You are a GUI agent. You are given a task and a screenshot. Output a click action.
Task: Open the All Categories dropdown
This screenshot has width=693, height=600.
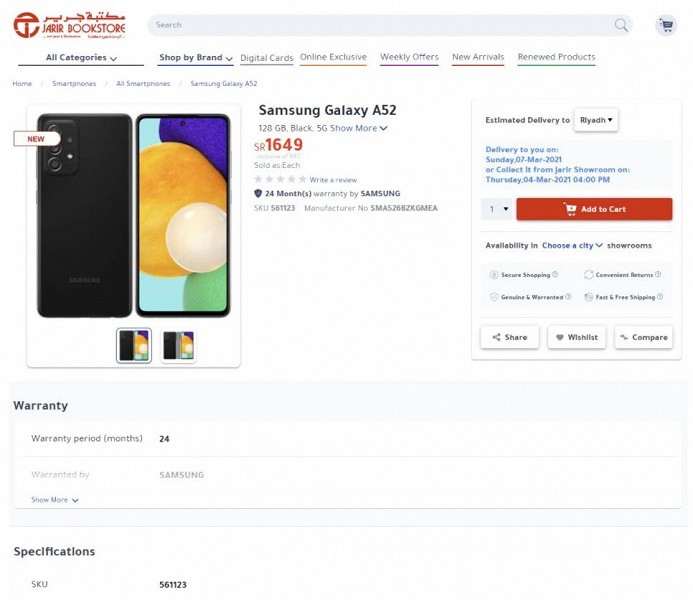pos(80,58)
